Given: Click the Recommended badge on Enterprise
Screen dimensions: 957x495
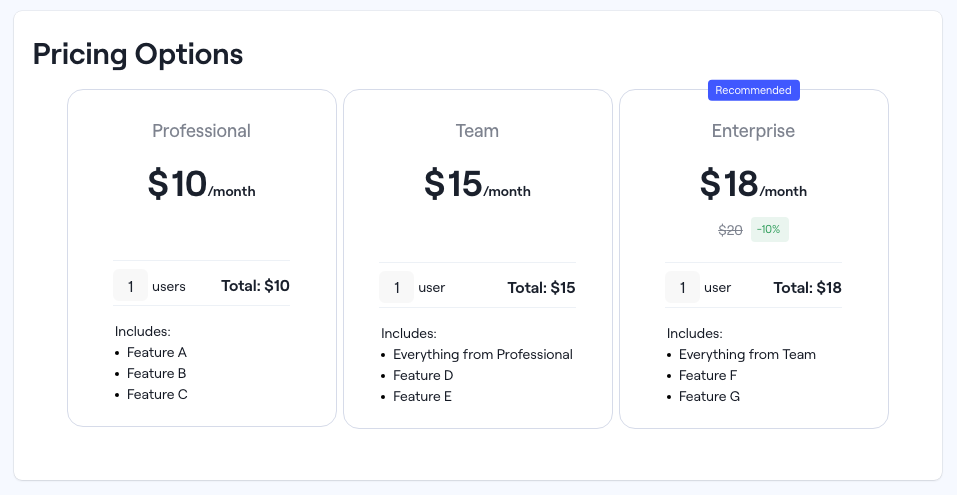Looking at the screenshot, I should pyautogui.click(x=754, y=90).
